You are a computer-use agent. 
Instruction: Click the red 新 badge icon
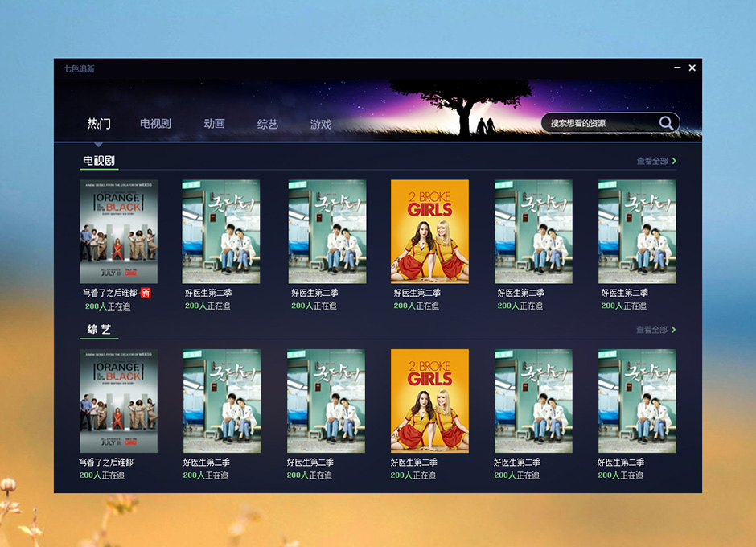(x=145, y=293)
